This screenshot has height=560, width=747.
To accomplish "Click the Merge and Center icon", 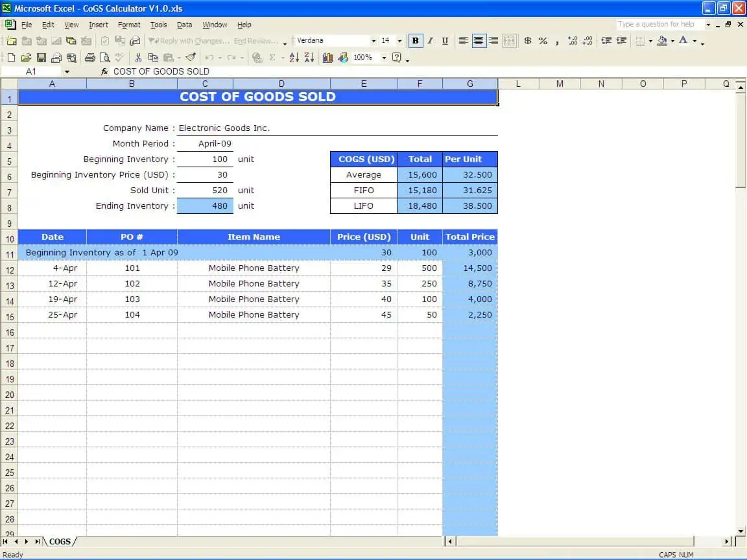I will coord(509,41).
